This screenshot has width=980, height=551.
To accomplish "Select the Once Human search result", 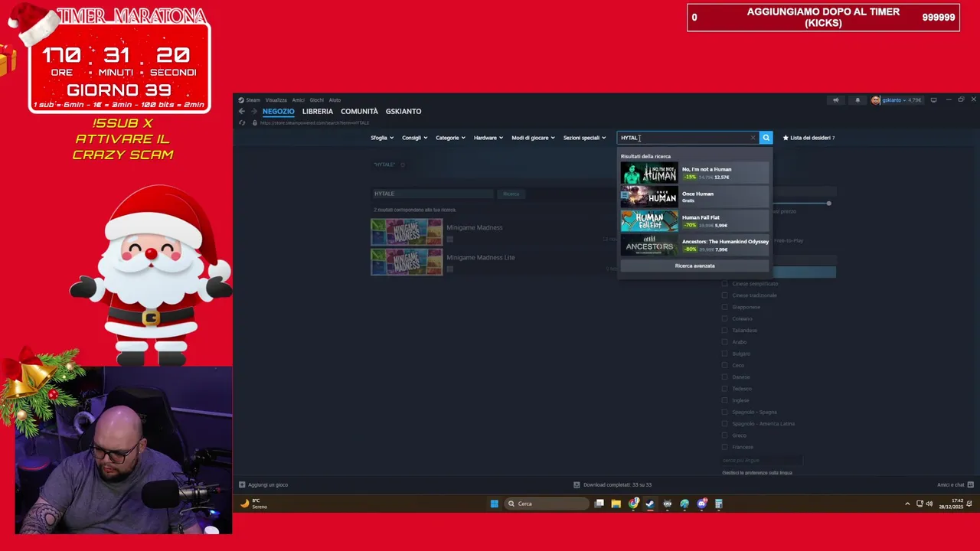I will pos(694,197).
